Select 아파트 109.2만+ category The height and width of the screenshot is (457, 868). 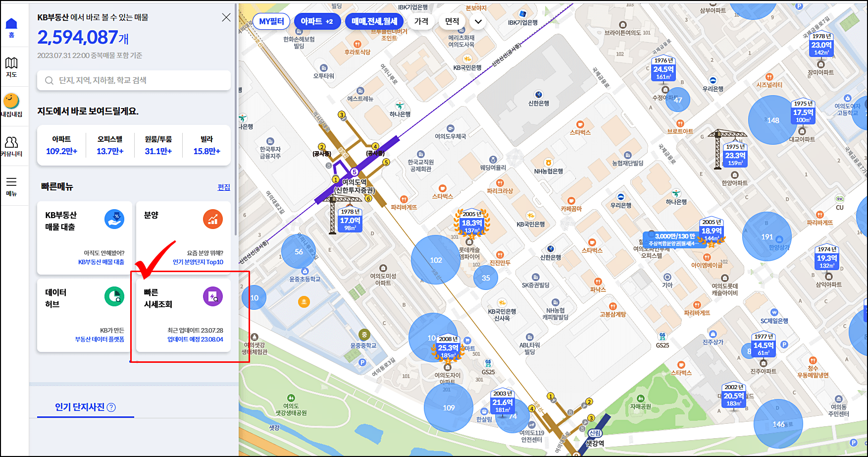[61, 145]
